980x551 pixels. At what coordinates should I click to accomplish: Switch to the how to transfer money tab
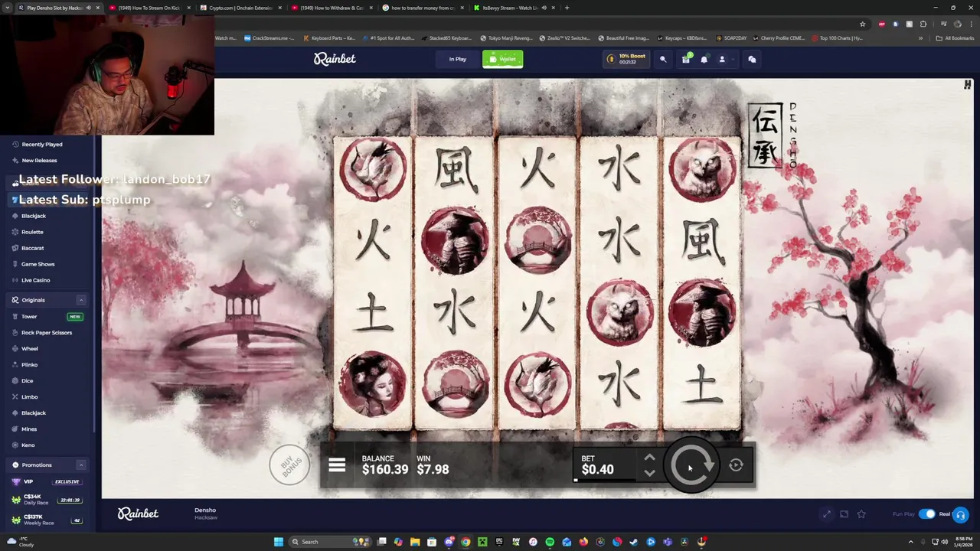tap(423, 8)
